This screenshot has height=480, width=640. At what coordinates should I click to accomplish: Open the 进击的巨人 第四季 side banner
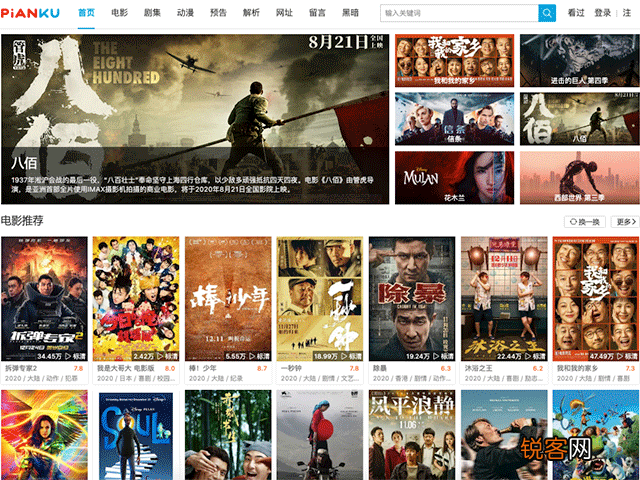580,60
